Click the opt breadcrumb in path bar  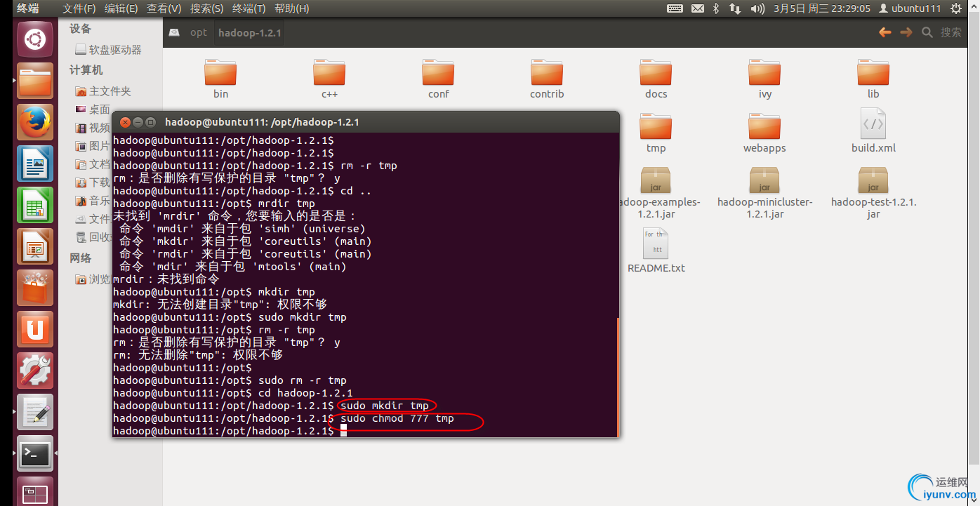199,32
